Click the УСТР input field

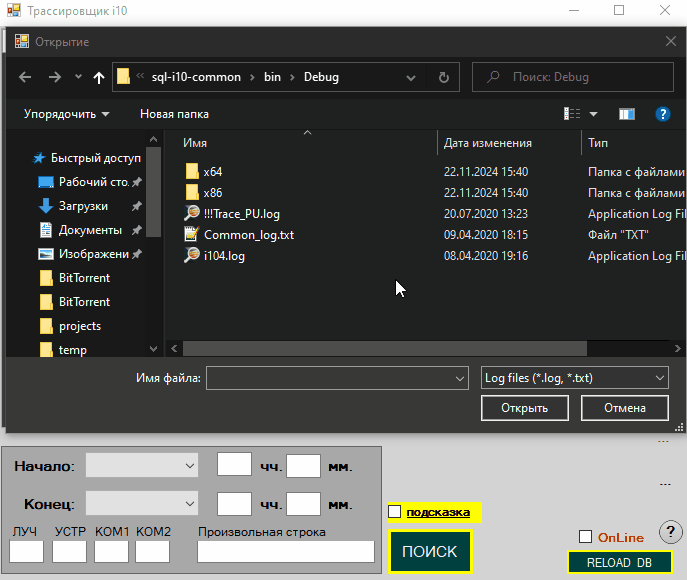[69, 552]
